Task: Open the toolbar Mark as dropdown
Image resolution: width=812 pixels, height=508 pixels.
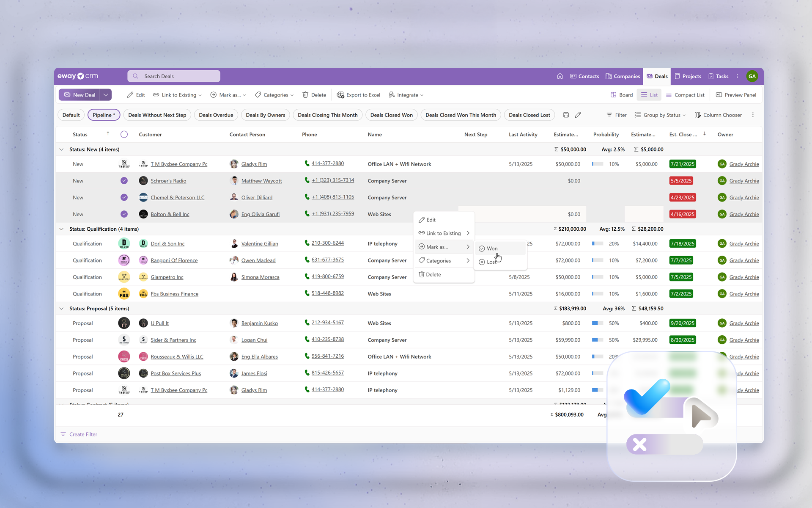Action: click(x=228, y=95)
